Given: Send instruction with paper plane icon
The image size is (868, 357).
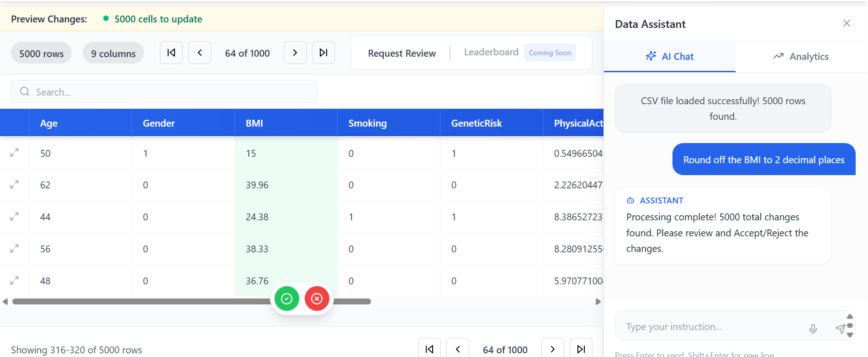Looking at the screenshot, I should pos(840,329).
